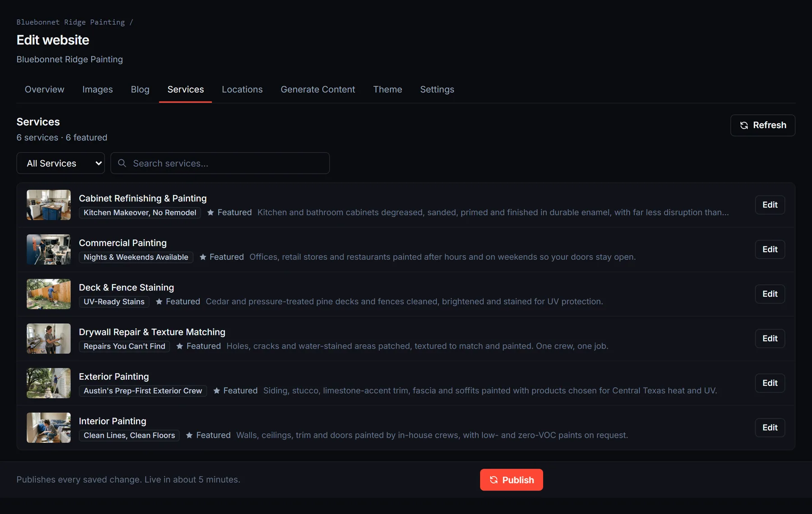Viewport: 812px width, 514px height.
Task: Edit the Deck & Fence Staining service
Action: (770, 294)
